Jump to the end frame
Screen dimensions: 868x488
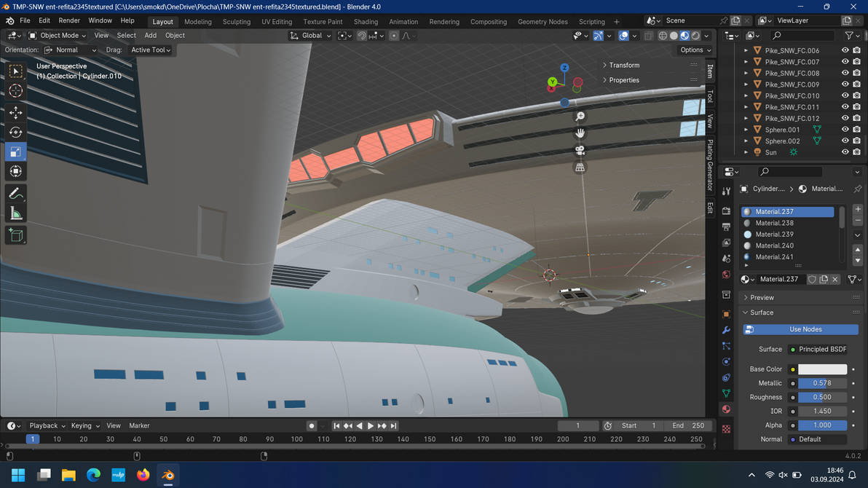point(394,426)
